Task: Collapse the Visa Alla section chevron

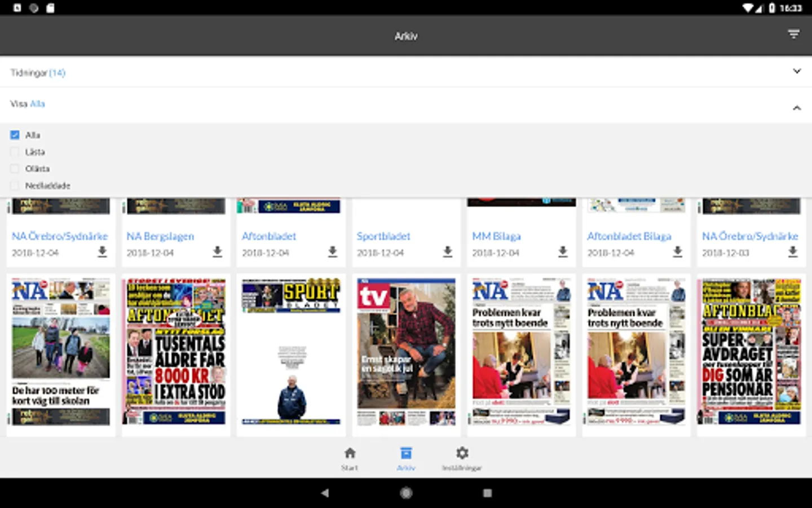Action: click(x=797, y=108)
